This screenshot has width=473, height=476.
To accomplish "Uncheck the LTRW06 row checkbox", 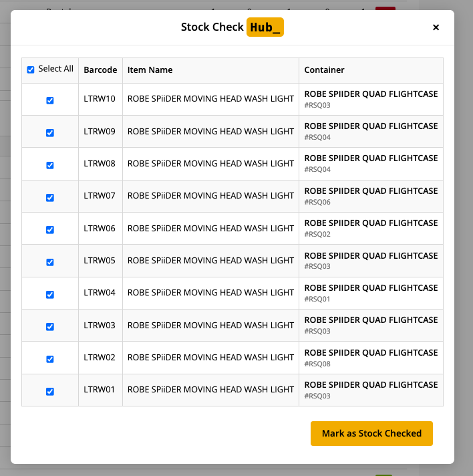I will 50,230.
